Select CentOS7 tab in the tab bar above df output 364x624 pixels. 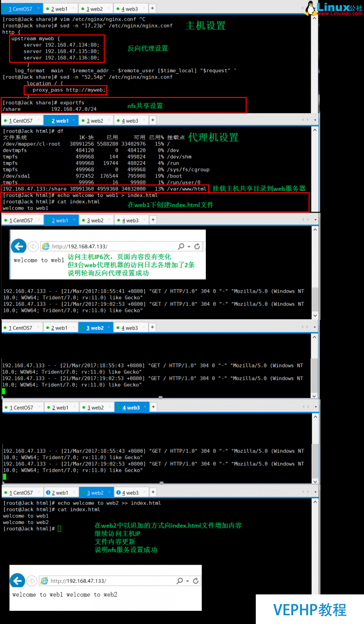(x=22, y=121)
